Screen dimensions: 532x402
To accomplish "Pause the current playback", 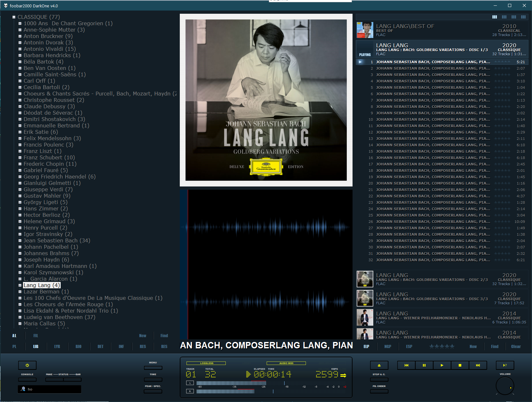I will [424, 365].
